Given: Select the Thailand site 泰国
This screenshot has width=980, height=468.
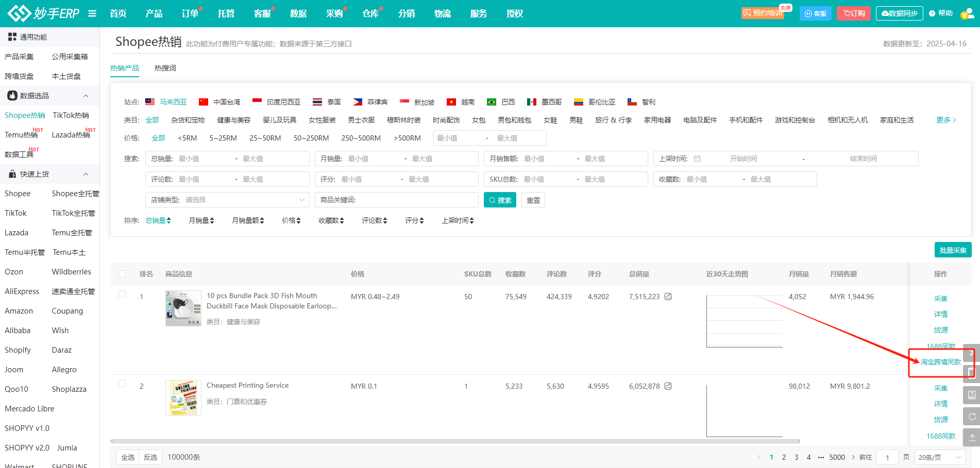Looking at the screenshot, I should click(x=327, y=102).
